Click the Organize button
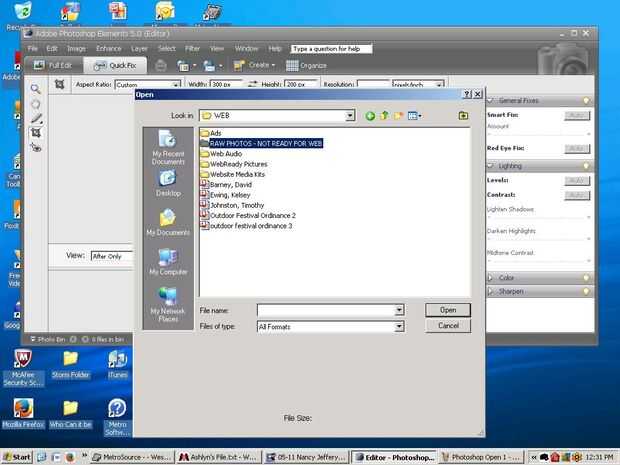 tap(306, 65)
